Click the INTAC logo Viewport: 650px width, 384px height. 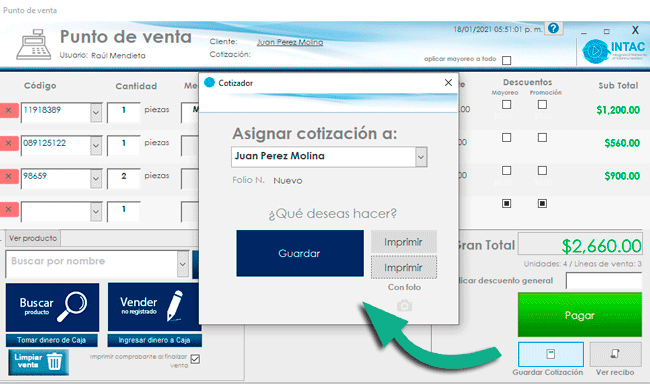(x=614, y=51)
